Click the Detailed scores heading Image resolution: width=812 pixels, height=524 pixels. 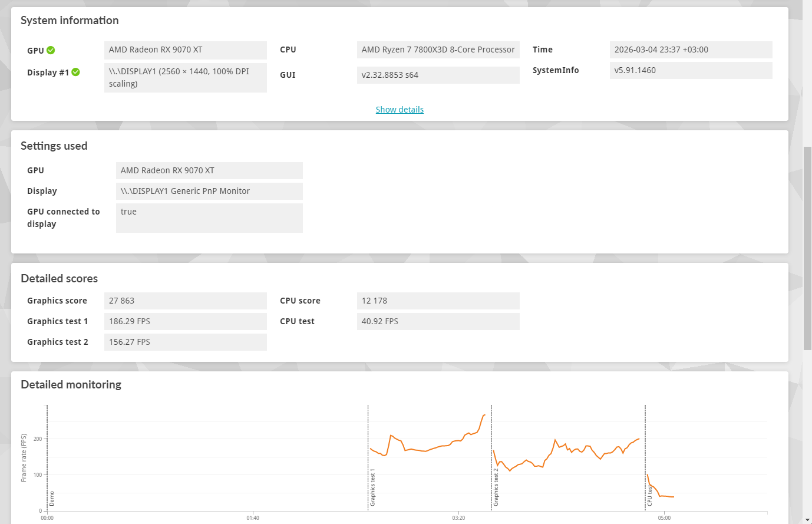[59, 278]
